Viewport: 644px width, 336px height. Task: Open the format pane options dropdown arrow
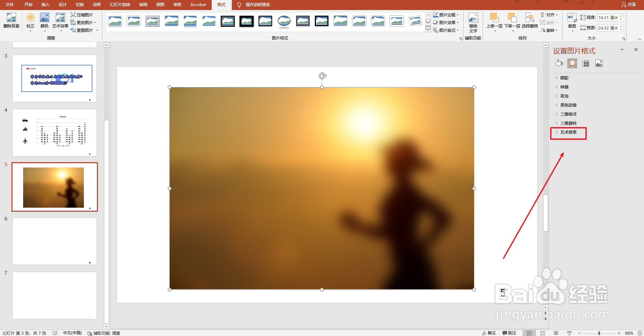[622, 50]
